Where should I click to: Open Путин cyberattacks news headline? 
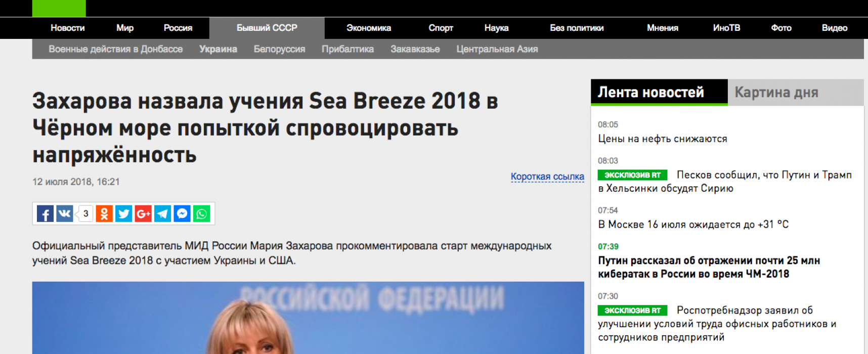(x=709, y=267)
